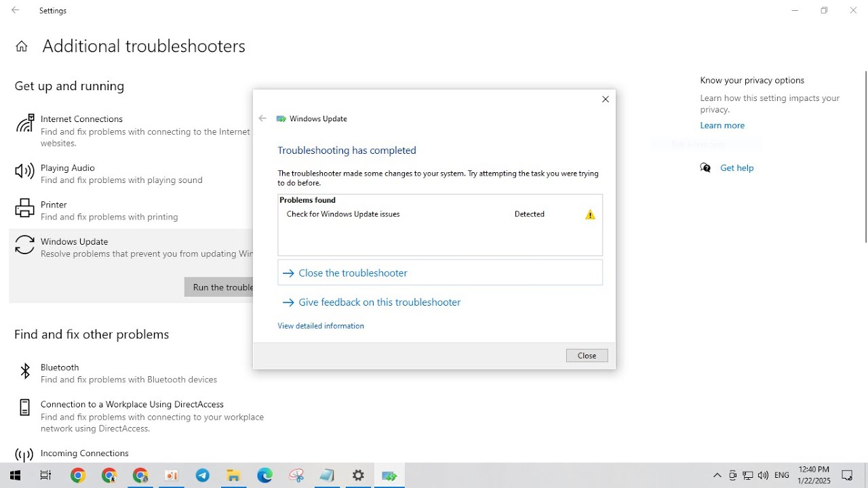Click the 'Bluetooth' item title
The image size is (868, 488).
click(x=60, y=367)
